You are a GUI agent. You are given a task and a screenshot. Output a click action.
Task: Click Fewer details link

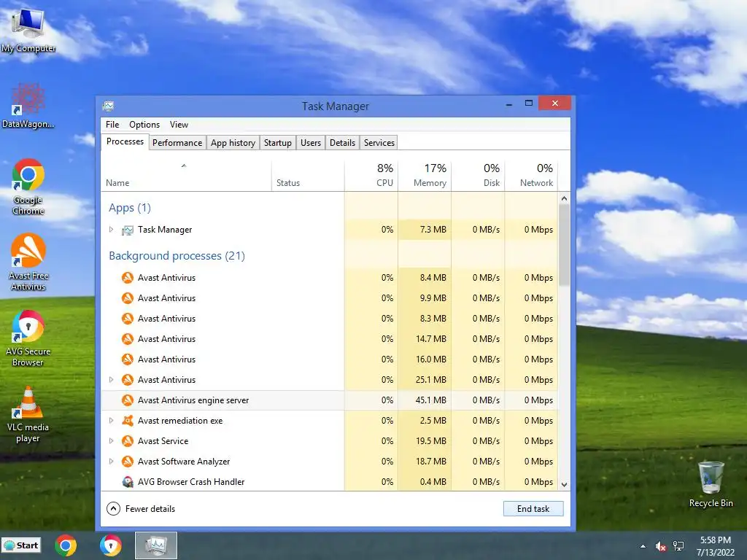[150, 509]
